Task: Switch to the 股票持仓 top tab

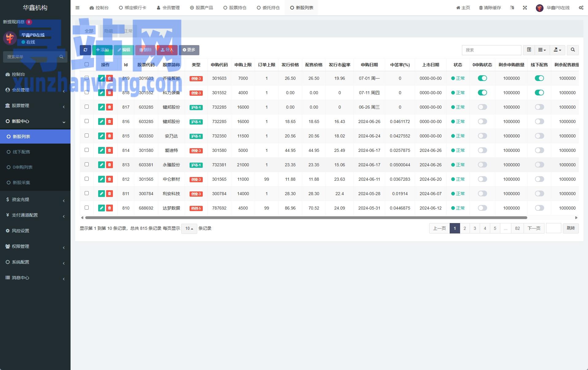Action: pyautogui.click(x=235, y=8)
